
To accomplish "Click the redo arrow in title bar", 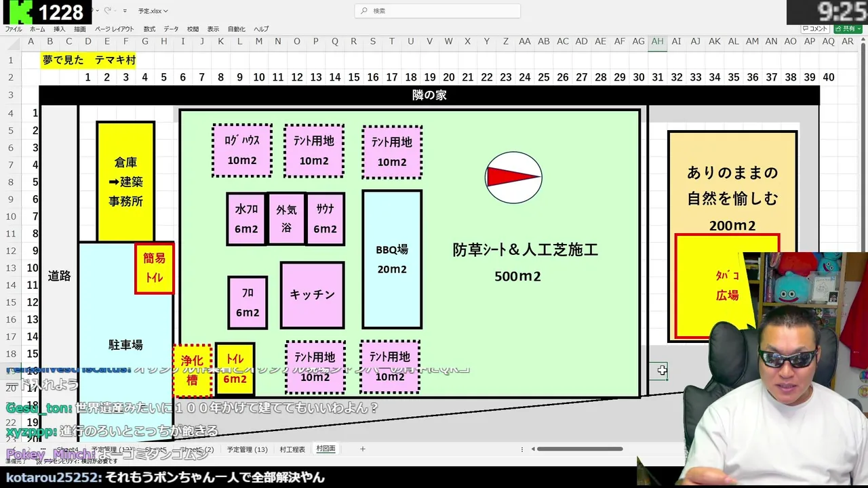I will point(108,11).
